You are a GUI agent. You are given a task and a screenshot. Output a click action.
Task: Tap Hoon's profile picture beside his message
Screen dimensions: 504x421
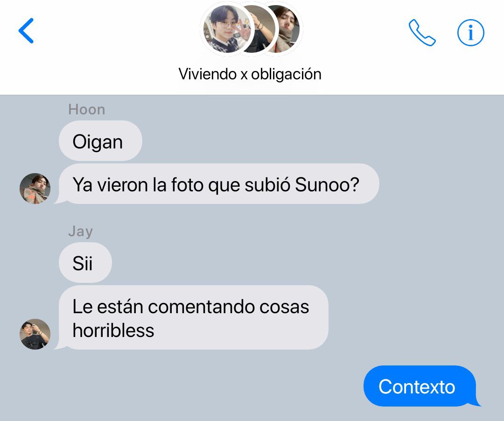[35, 188]
